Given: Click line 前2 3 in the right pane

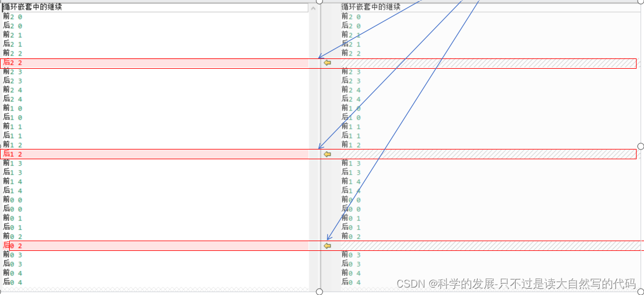Looking at the screenshot, I should [x=351, y=72].
